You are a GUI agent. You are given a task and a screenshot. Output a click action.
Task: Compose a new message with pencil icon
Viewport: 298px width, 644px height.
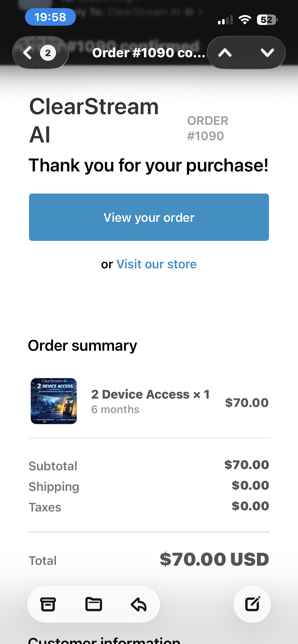coord(252,604)
